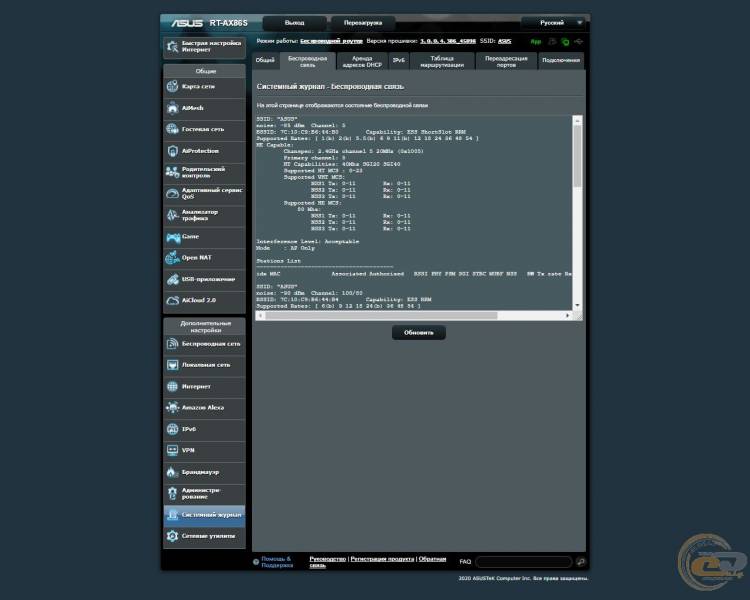
Task: Click the log scroll-down arrow
Action: pyautogui.click(x=577, y=305)
